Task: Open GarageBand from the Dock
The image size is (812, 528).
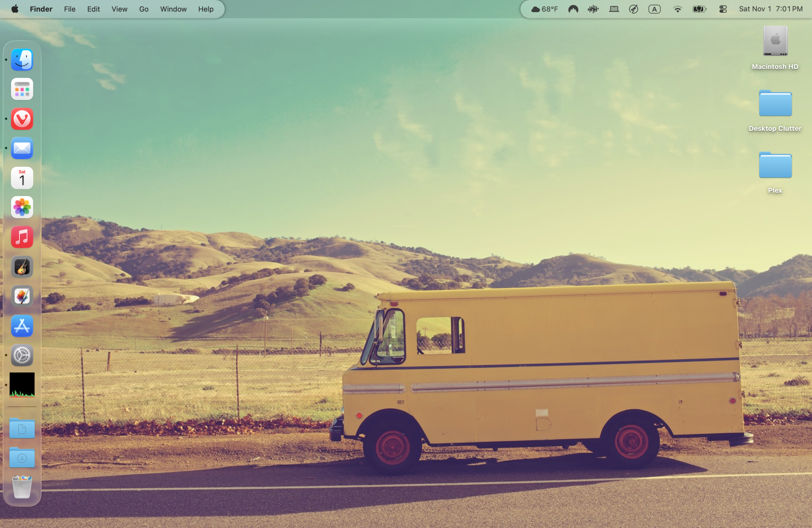Action: [22, 267]
